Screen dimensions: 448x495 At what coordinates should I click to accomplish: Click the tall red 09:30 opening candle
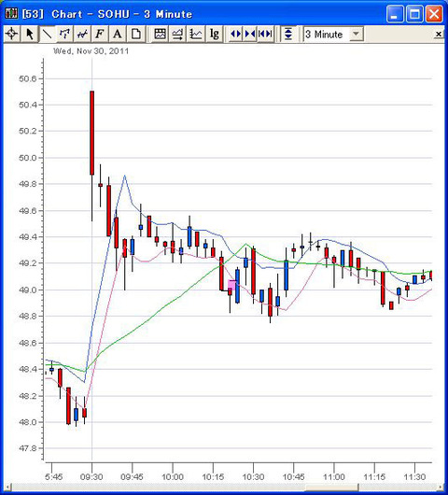(x=91, y=133)
